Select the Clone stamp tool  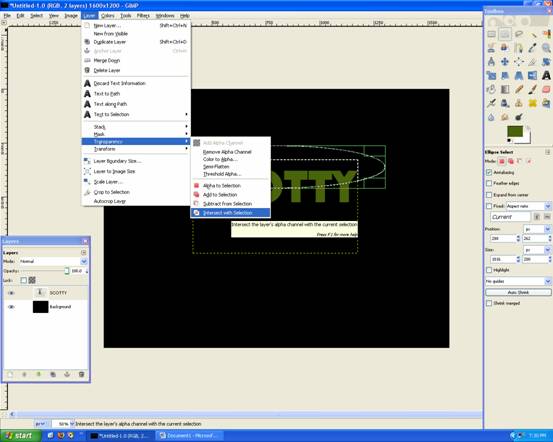click(x=519, y=103)
